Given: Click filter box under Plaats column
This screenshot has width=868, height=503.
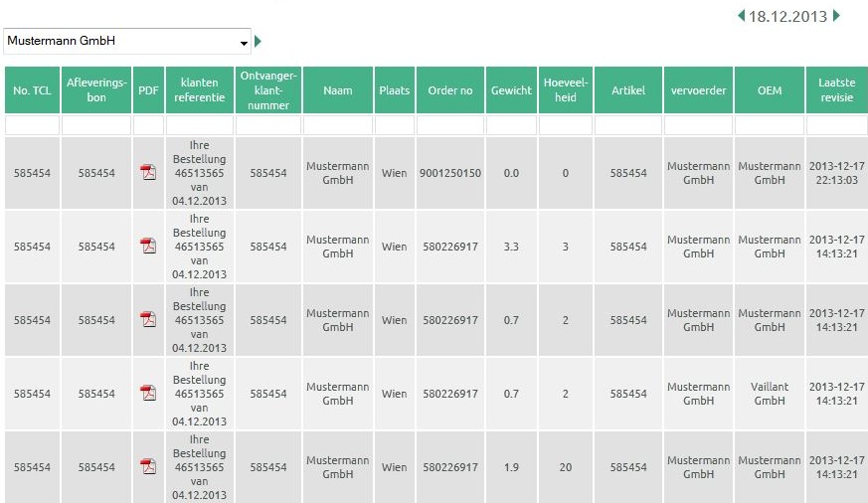Looking at the screenshot, I should click(394, 126).
